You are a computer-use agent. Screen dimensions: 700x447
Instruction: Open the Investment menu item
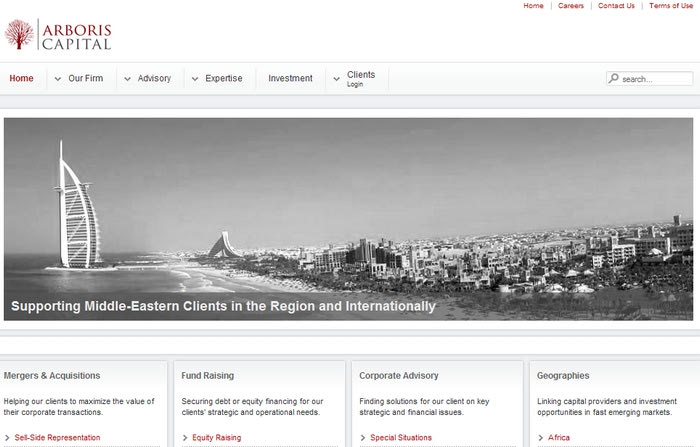(290, 78)
